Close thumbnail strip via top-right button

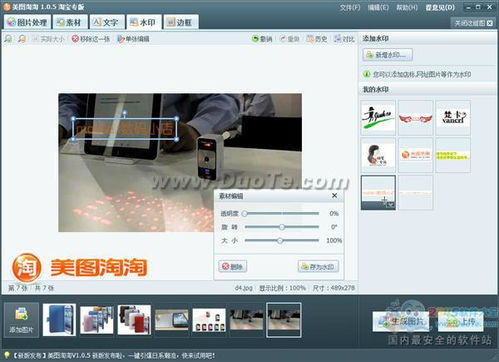pos(474,23)
